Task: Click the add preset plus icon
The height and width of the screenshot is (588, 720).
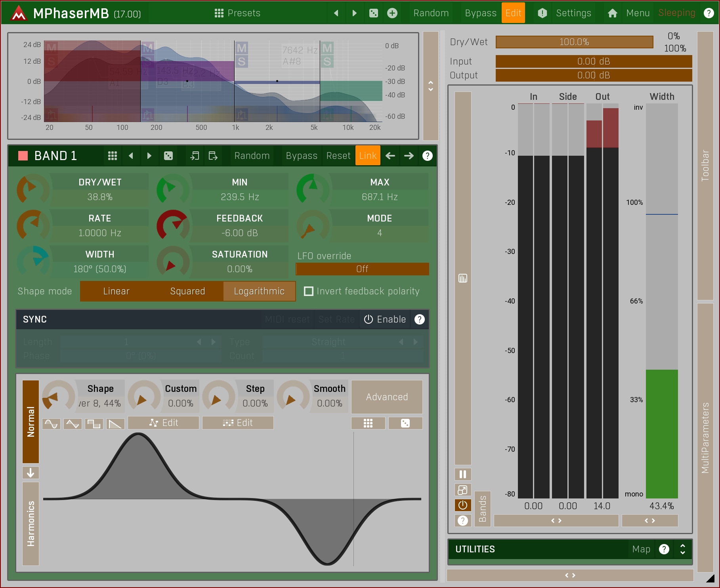Action: (x=392, y=13)
